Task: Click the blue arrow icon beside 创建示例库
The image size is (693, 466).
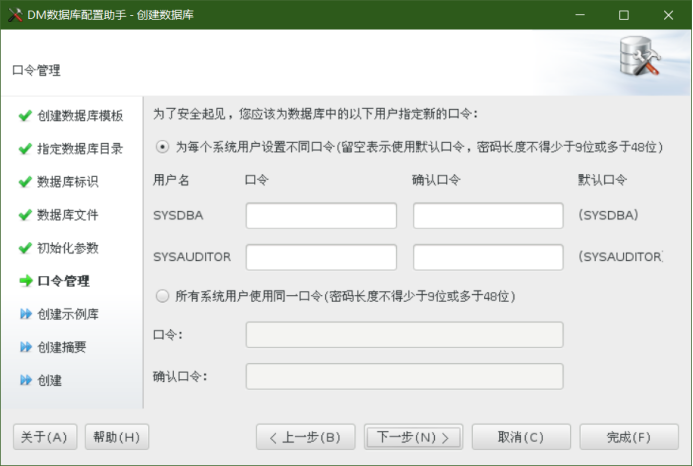Action: point(25,314)
